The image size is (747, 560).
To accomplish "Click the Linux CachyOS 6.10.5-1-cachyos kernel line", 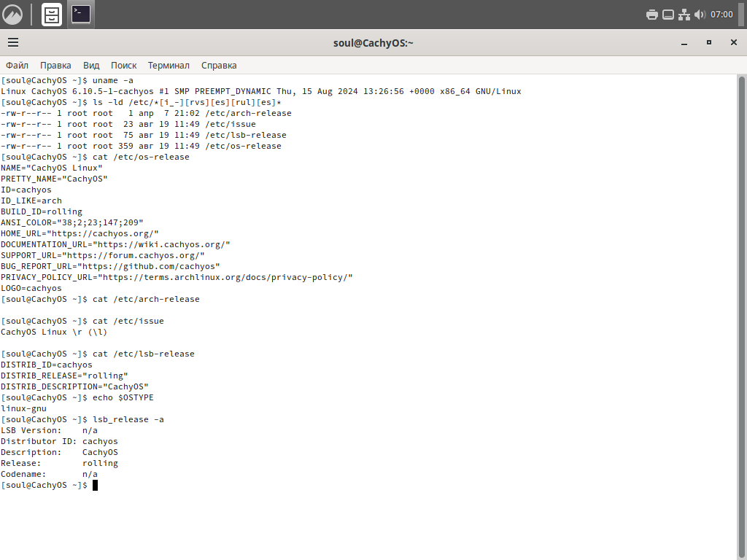I will 261,91.
